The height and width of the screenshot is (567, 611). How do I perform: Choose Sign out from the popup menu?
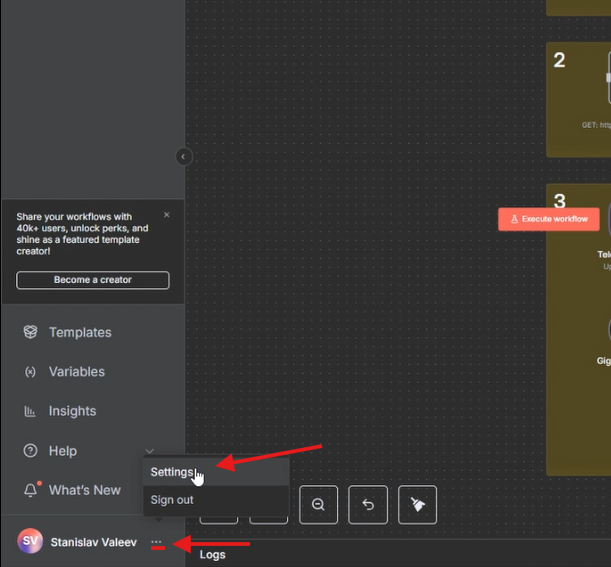(x=216, y=500)
